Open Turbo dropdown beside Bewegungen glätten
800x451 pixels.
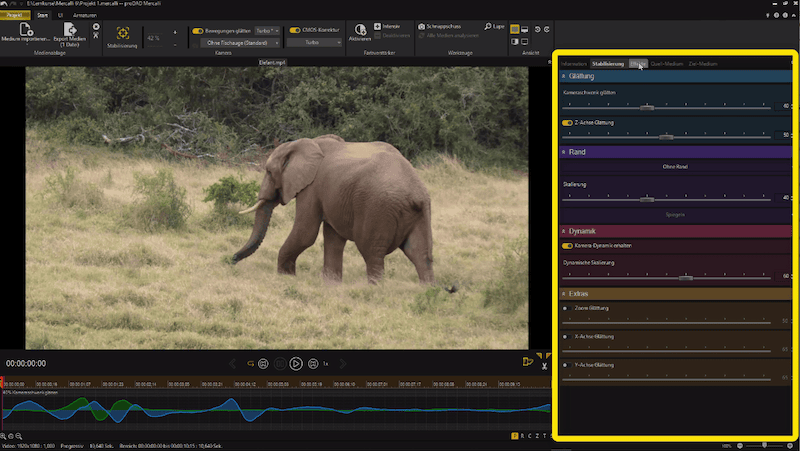267,31
